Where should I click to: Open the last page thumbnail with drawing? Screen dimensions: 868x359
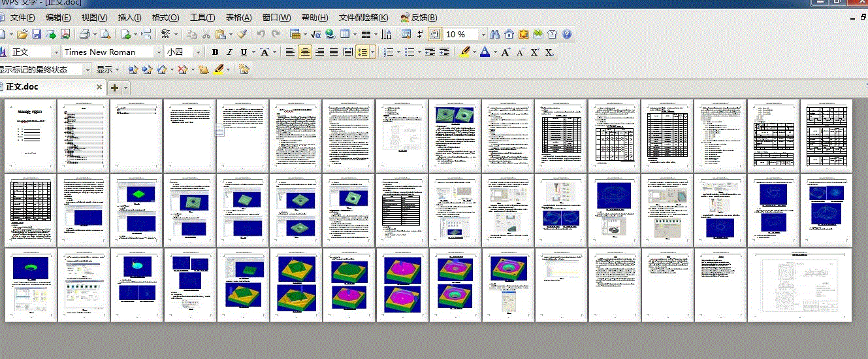point(800,285)
